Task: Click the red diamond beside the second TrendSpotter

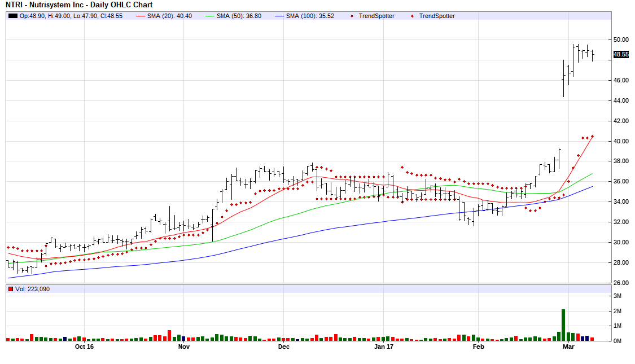Action: coord(412,16)
